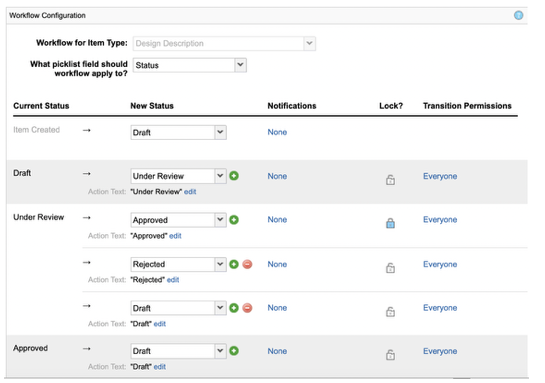This screenshot has width=545, height=383.
Task: Remove the Under Review to Draft transition
Action: 247,308
